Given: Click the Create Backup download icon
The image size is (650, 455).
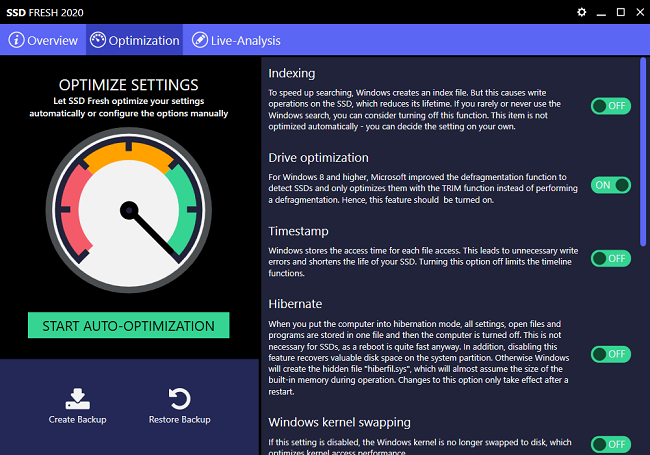Looking at the screenshot, I should click(x=78, y=399).
